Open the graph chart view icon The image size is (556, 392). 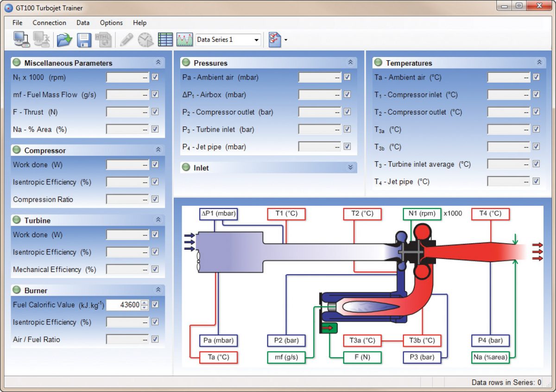point(184,40)
